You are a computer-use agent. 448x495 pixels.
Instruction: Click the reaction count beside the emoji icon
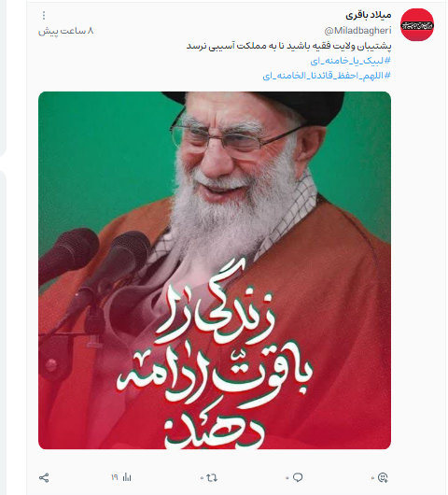pyautogui.click(x=372, y=478)
